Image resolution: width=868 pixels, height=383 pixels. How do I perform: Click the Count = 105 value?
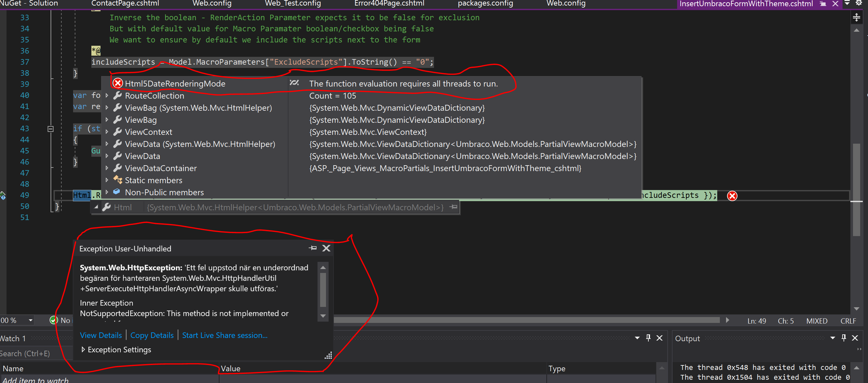pos(333,95)
